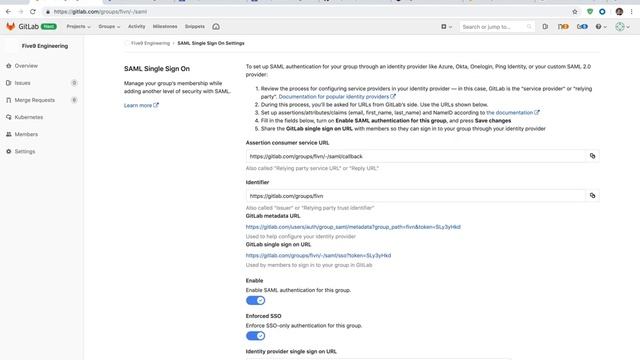Viewport: 640px width, 360px height.
Task: Open the Milestones page
Action: tap(165, 27)
